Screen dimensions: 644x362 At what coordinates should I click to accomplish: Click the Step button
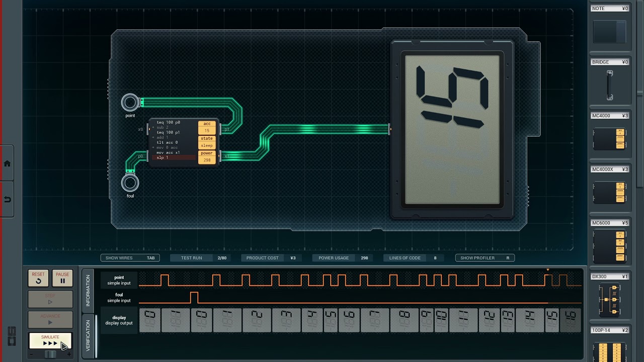coord(50,299)
